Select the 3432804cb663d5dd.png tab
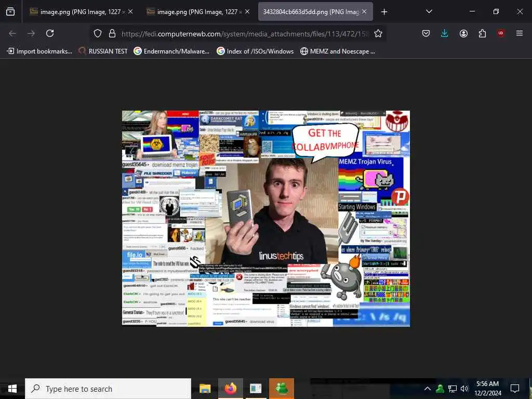 click(x=315, y=12)
